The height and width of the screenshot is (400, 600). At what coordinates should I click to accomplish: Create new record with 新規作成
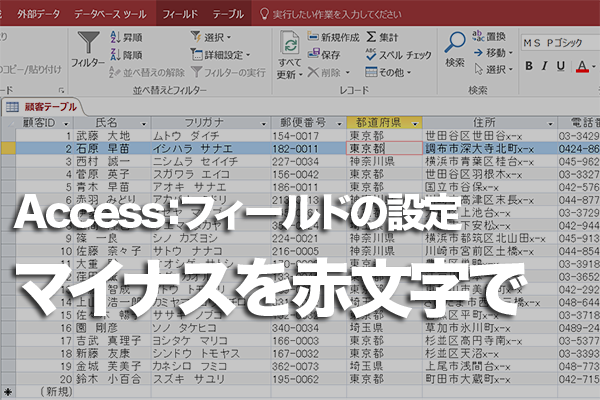point(333,37)
